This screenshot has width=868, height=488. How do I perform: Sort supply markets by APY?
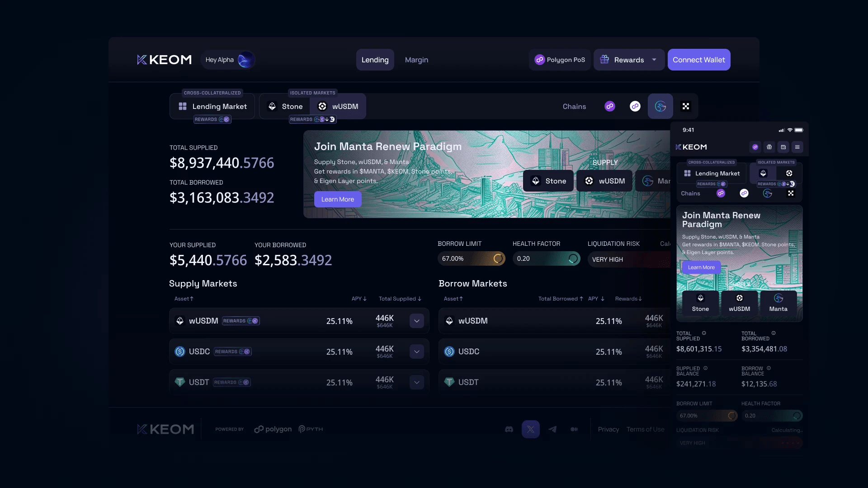click(359, 299)
